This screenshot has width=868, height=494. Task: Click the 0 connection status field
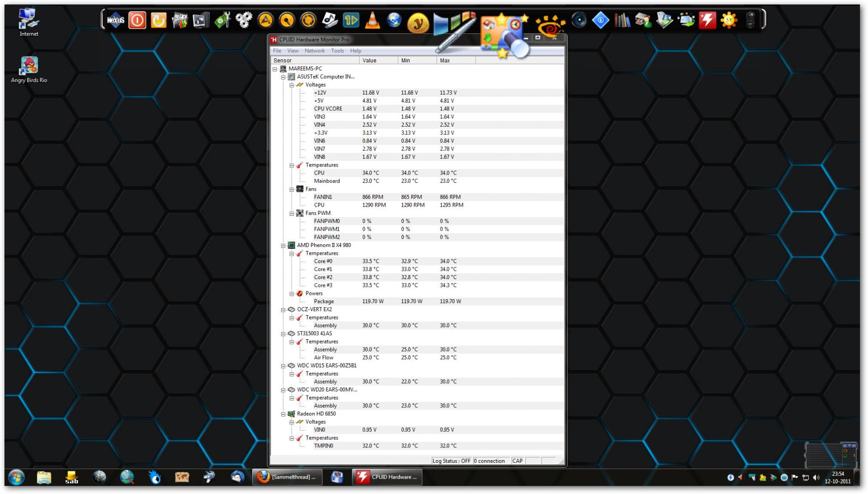(x=491, y=461)
